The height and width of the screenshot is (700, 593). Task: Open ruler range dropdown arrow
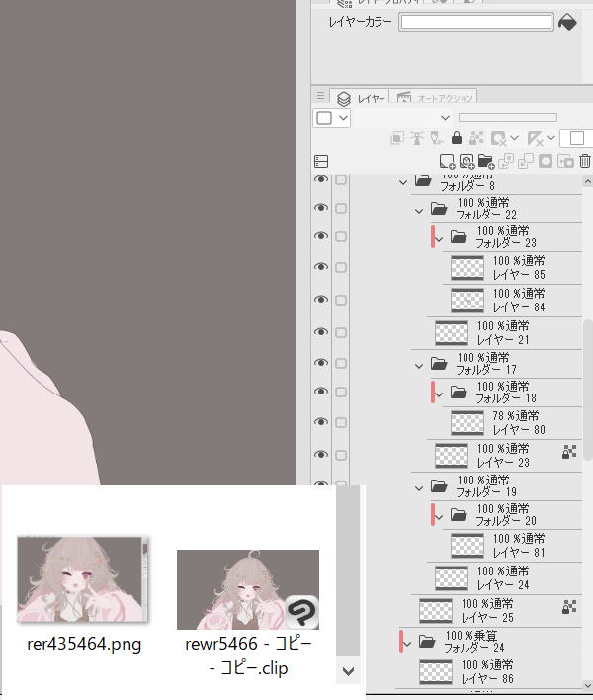(x=551, y=138)
